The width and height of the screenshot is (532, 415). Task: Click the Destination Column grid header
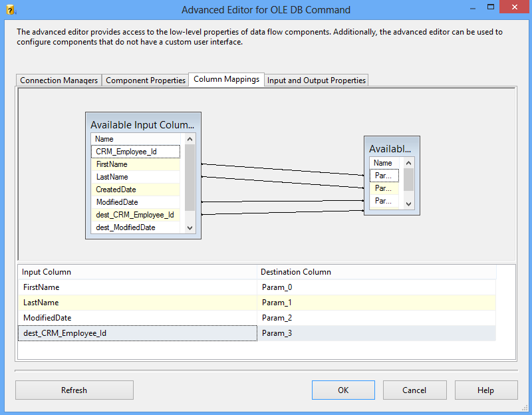coord(376,272)
